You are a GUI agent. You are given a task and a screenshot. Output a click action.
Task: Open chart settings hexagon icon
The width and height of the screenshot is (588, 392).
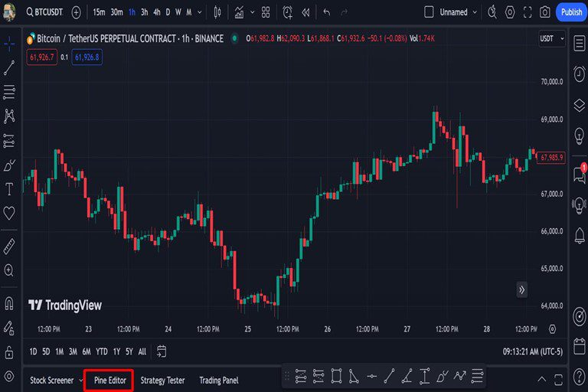[510, 12]
